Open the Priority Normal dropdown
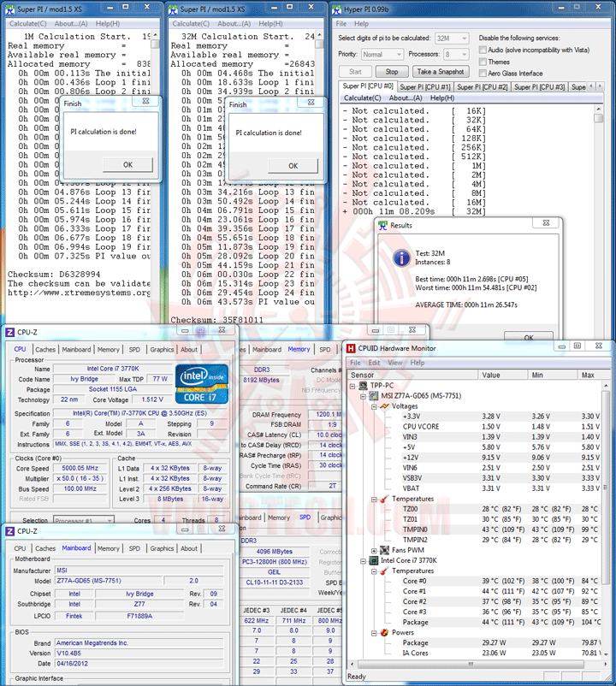 pos(382,54)
